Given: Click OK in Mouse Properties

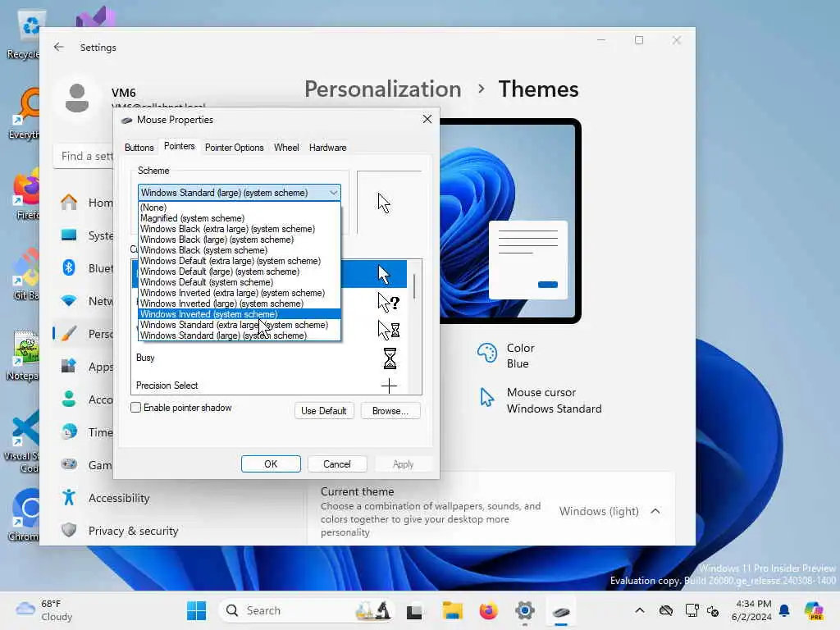Looking at the screenshot, I should pos(271,464).
